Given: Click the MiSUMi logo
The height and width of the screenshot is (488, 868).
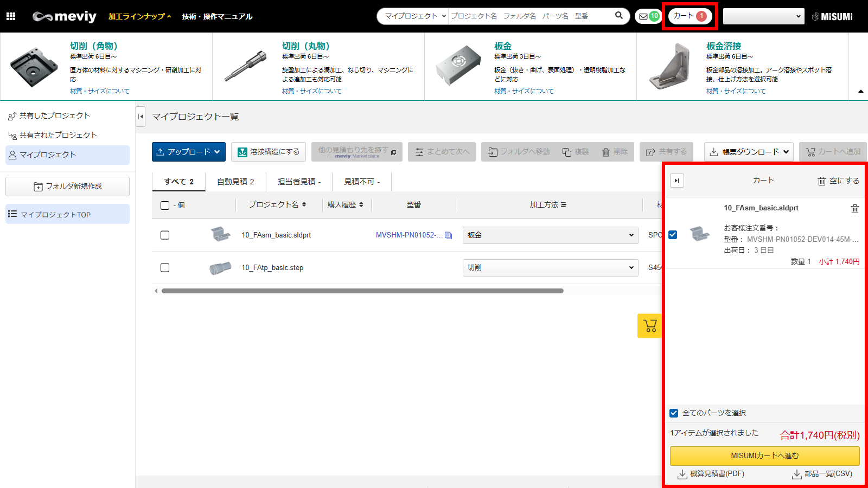Looking at the screenshot, I should pyautogui.click(x=832, y=16).
